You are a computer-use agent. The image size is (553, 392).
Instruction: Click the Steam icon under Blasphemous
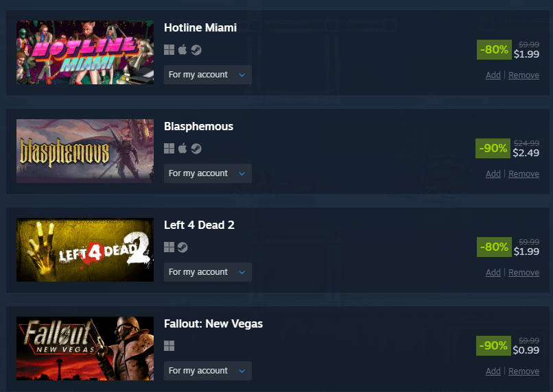click(196, 149)
